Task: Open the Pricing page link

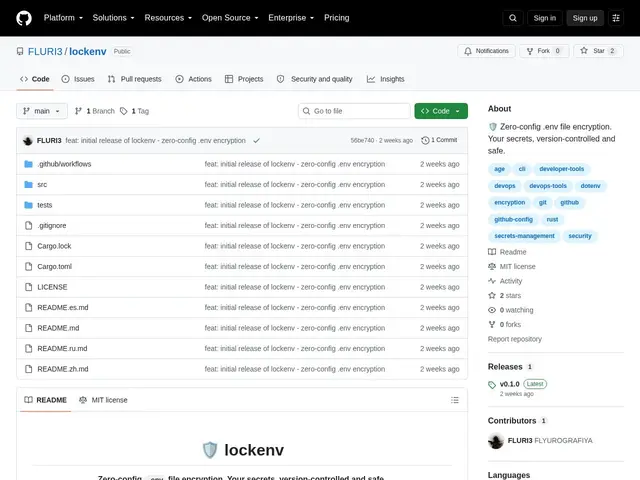Action: [x=336, y=18]
